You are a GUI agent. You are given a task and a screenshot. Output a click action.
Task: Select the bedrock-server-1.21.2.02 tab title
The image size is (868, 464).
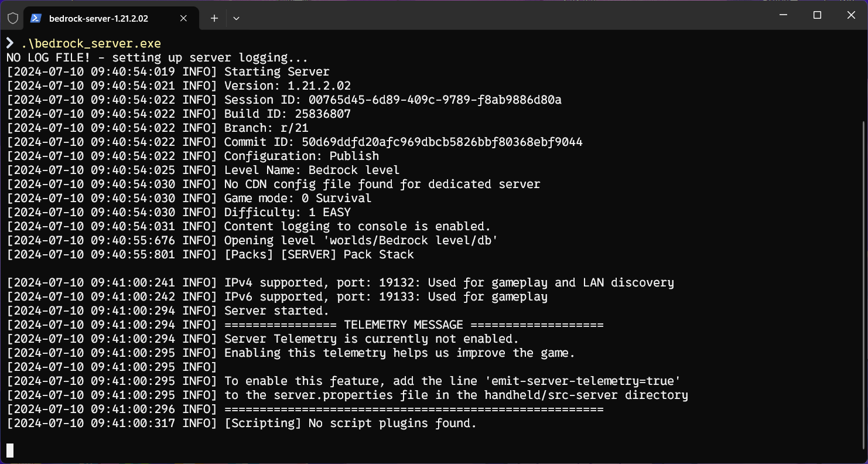pyautogui.click(x=98, y=18)
